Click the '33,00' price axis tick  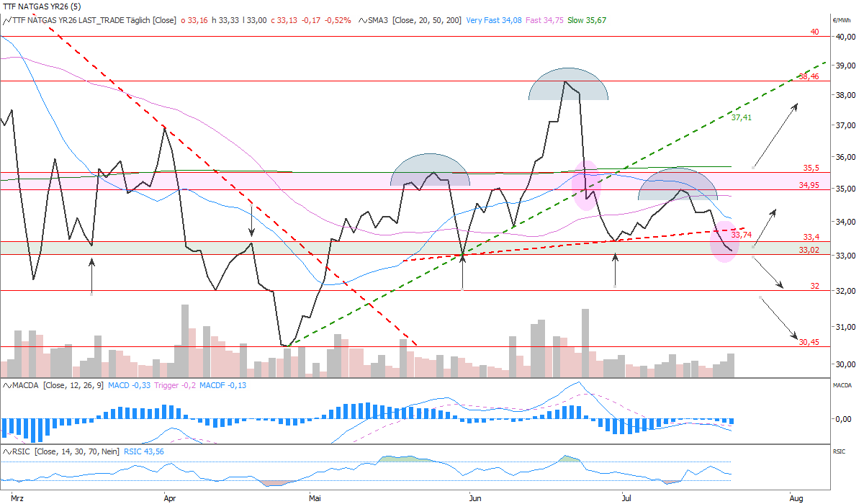pos(844,256)
